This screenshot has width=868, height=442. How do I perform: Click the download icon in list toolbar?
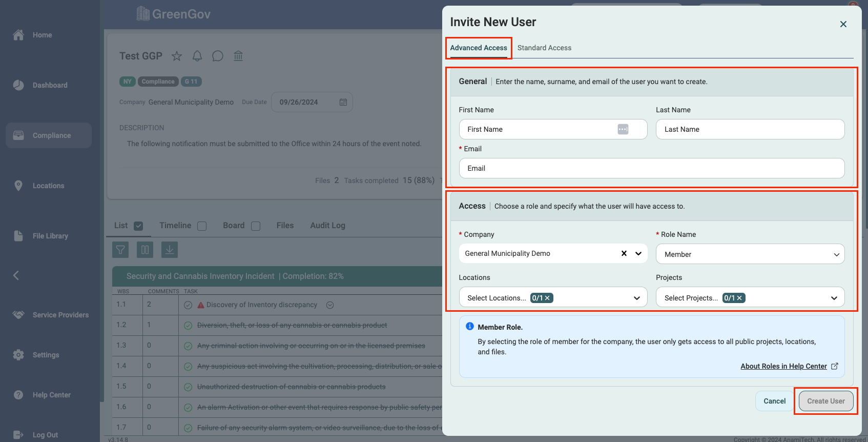(170, 250)
